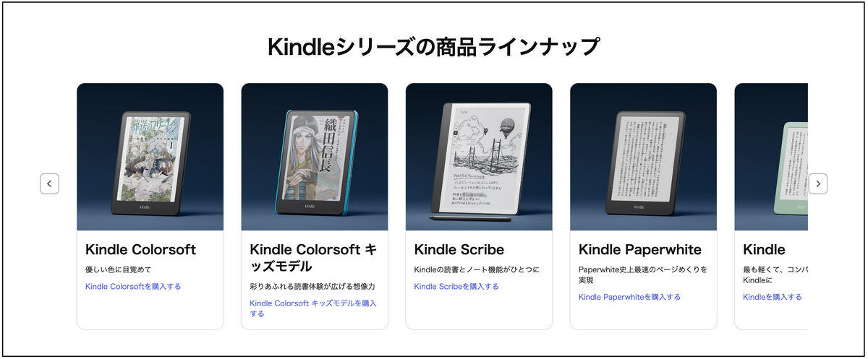Follow the Kindle Scribeを購入する link
868x359 pixels.
pos(456,286)
